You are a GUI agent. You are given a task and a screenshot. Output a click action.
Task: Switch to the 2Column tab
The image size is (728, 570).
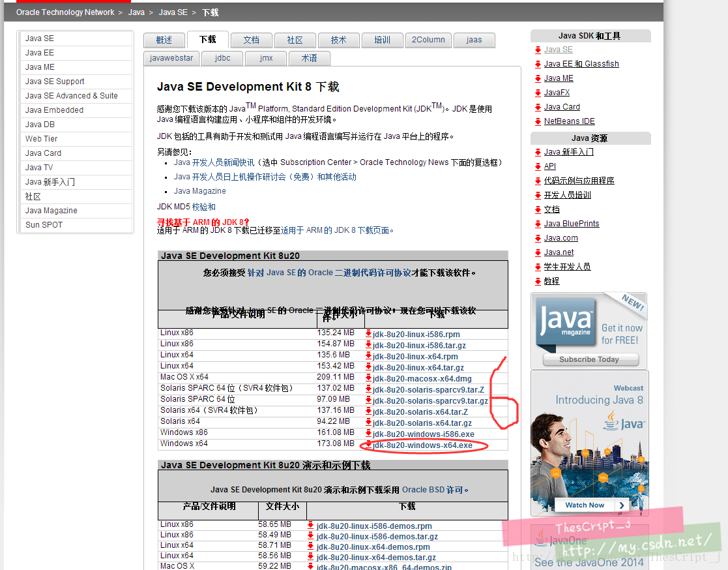click(428, 40)
